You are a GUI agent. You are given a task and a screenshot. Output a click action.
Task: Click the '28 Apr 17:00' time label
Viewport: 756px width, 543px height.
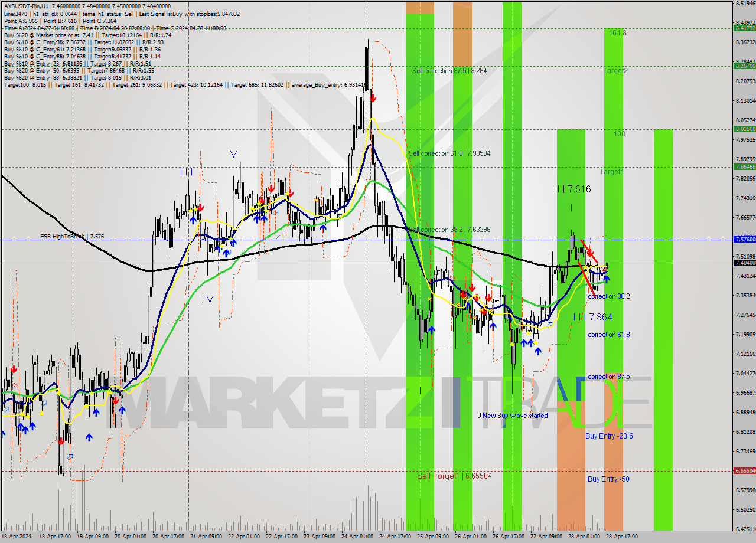622,537
